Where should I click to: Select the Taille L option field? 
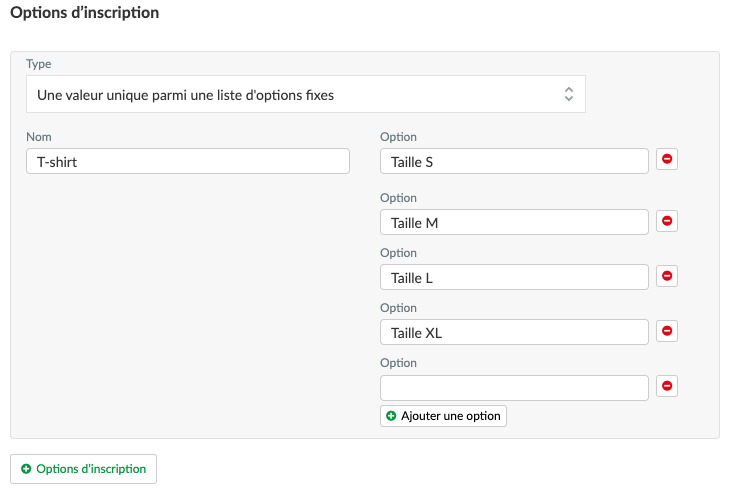[x=514, y=277]
